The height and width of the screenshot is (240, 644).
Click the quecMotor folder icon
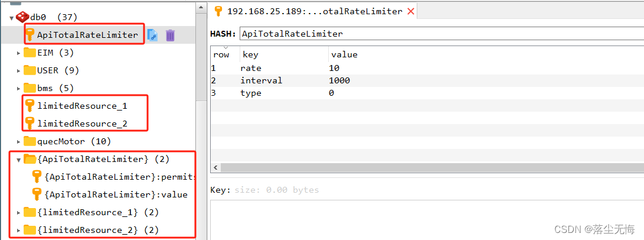(x=30, y=141)
